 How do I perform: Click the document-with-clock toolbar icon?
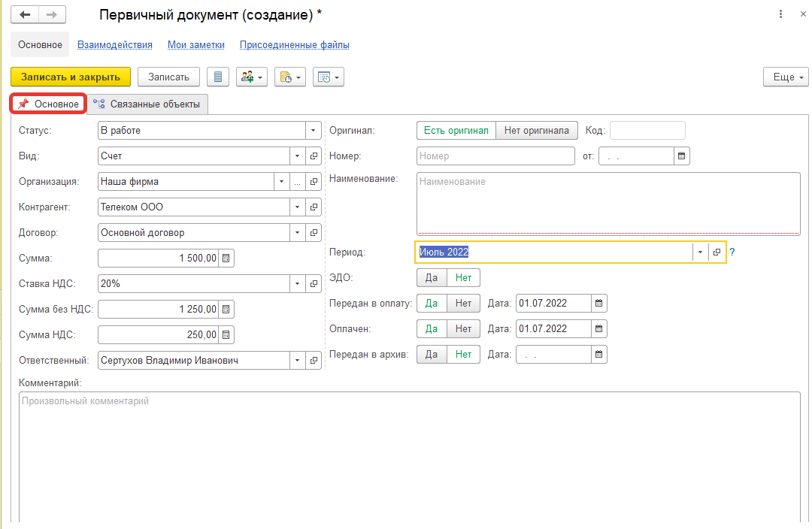click(289, 77)
